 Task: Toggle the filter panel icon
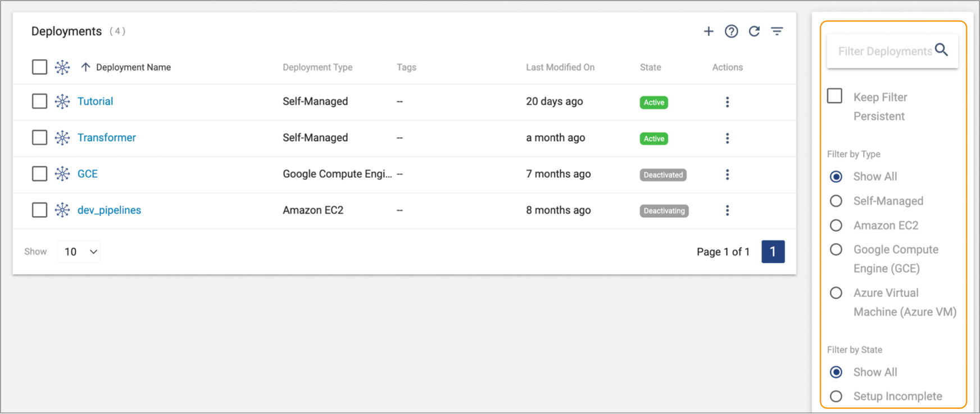[777, 31]
